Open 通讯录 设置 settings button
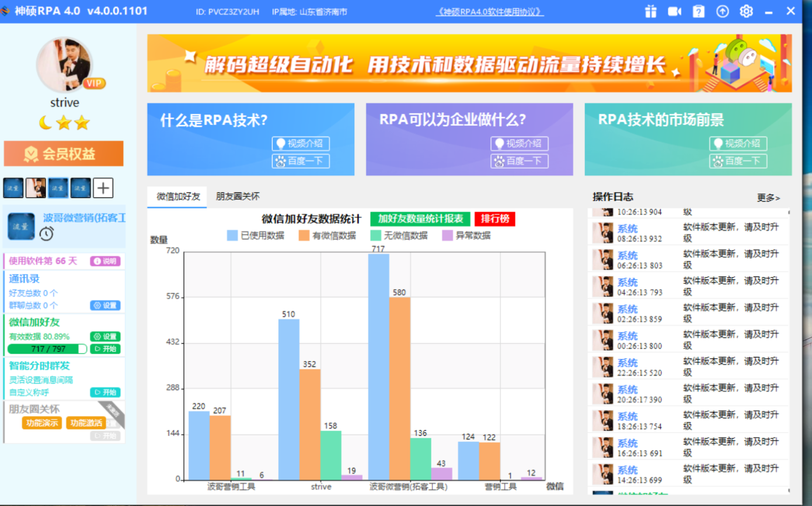812x506 pixels. pos(105,306)
